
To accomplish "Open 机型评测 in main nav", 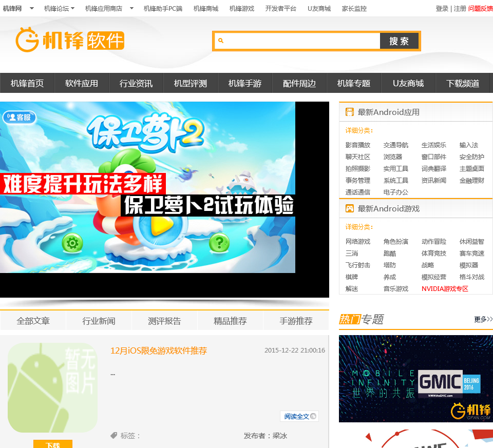I will click(190, 83).
